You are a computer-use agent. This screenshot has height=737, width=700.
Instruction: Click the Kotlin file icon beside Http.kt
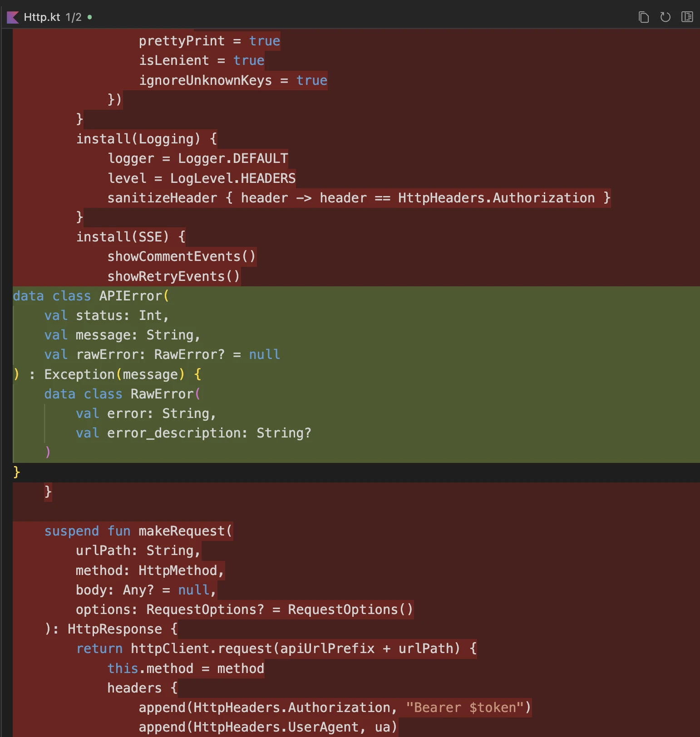pos(13,17)
